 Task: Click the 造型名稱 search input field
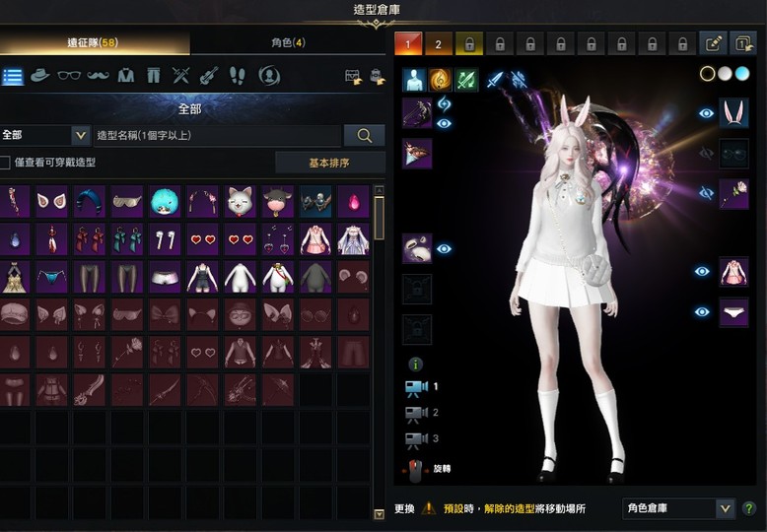(x=217, y=135)
